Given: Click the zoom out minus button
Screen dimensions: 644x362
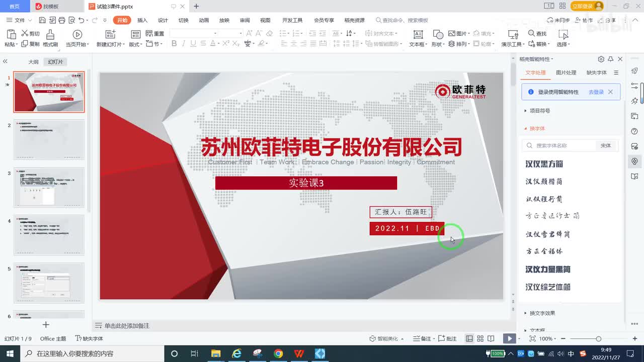Looking at the screenshot, I should click(x=562, y=339).
